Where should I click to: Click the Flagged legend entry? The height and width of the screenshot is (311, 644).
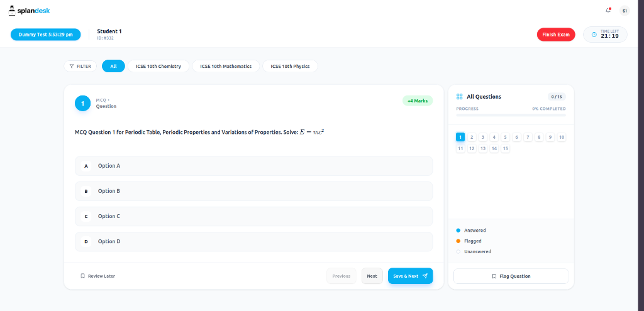[469, 241]
